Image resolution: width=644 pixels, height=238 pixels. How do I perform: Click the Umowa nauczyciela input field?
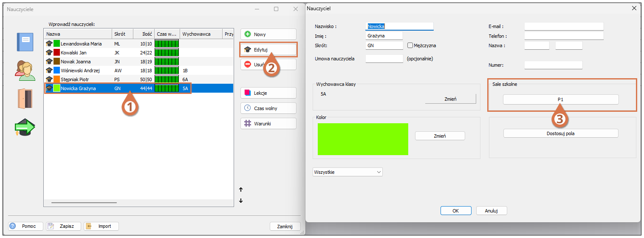384,59
